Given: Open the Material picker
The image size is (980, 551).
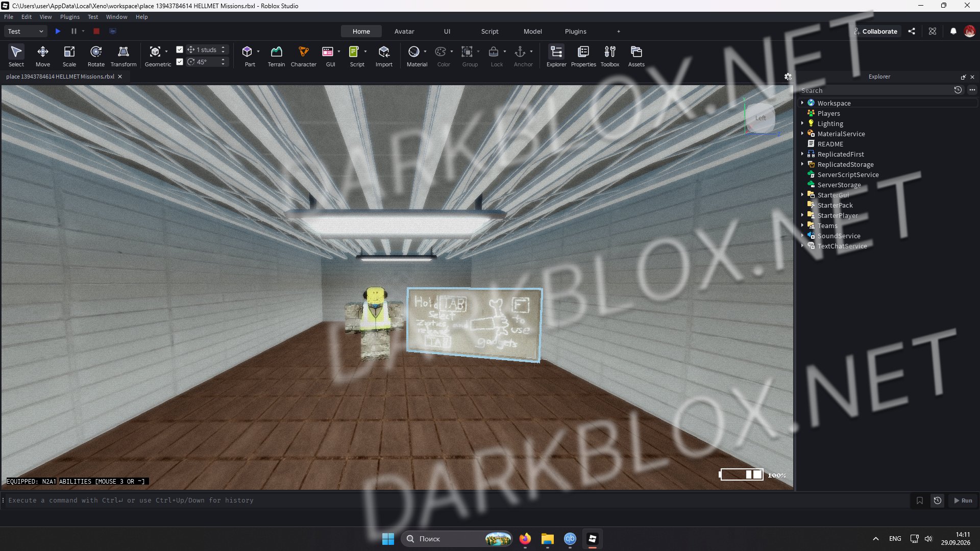Looking at the screenshot, I should coord(417,56).
